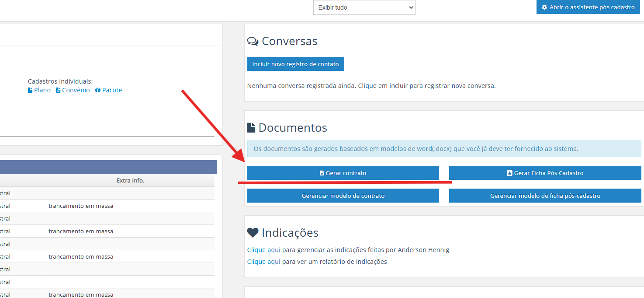The image size is (644, 298).
Task: Click gear icon on "Abrir o assistente pós cadastro"
Action: 544,7
